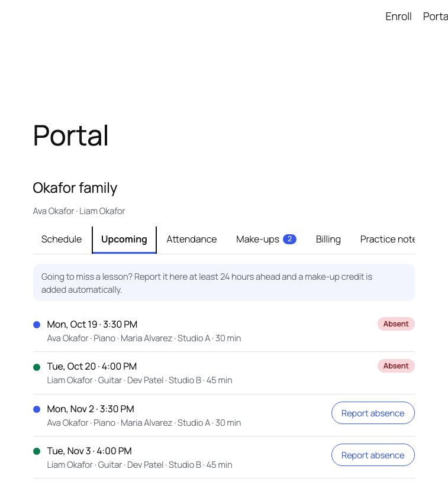Open the Attendance tab
The width and height of the screenshot is (448, 485).
[192, 240]
